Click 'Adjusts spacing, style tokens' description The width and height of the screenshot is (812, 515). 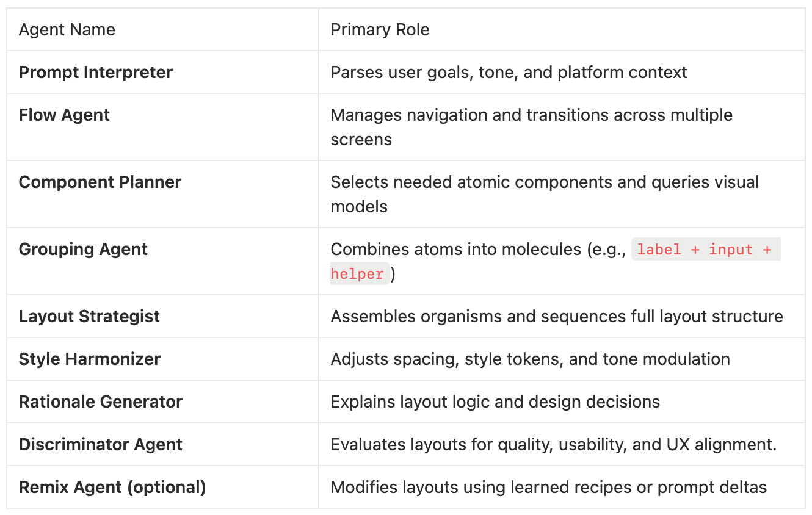(530, 359)
